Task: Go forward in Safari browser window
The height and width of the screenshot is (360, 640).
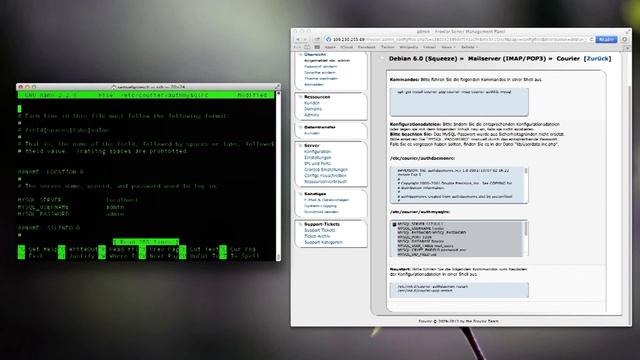Action: 305,39
